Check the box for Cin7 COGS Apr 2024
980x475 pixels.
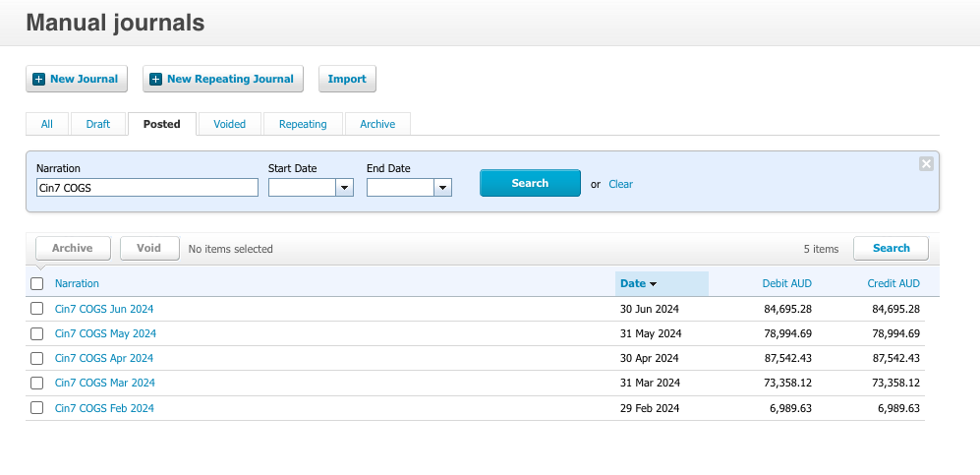pos(37,358)
